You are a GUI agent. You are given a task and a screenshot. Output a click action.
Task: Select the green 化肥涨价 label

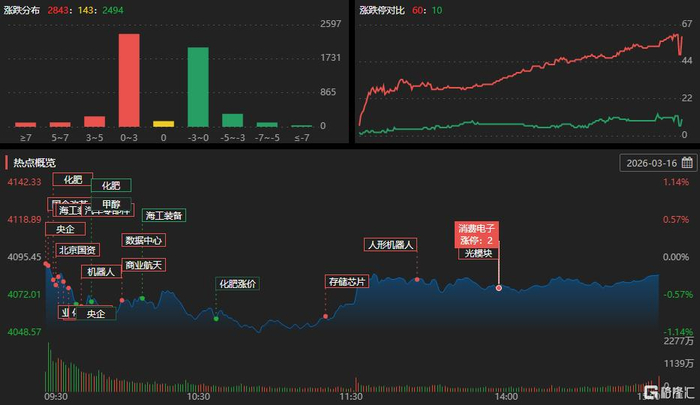coord(238,284)
